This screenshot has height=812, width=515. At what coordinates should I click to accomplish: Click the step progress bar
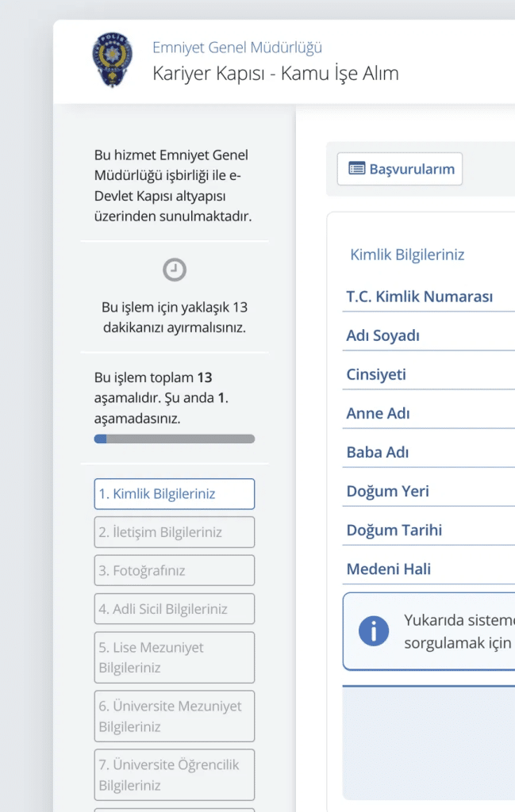coord(175,439)
